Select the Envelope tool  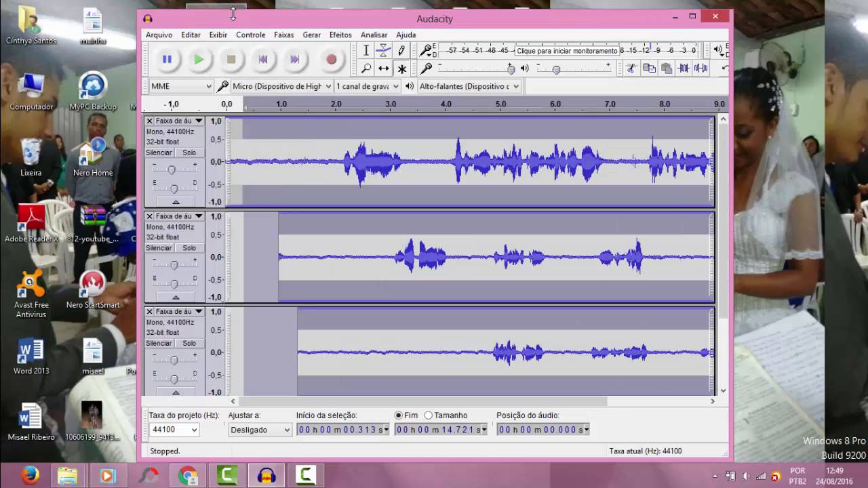(383, 50)
